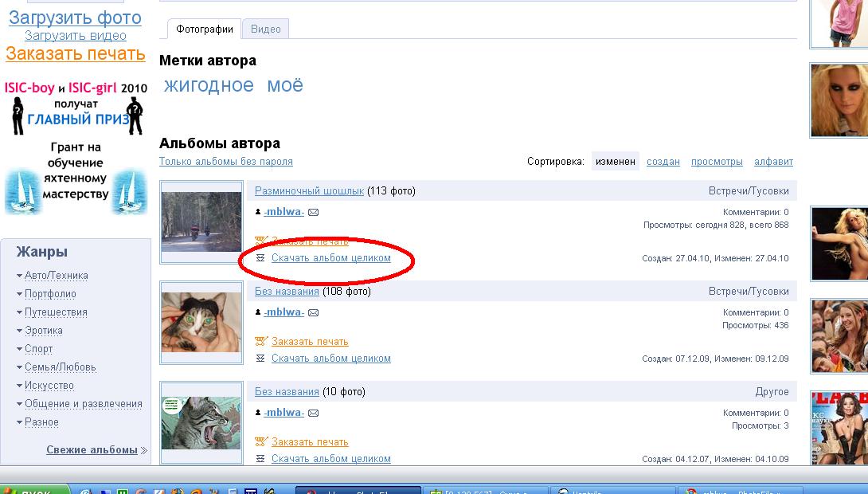Click the envelope icon in the 108-photo album
The width and height of the screenshot is (868, 494).
(313, 312)
